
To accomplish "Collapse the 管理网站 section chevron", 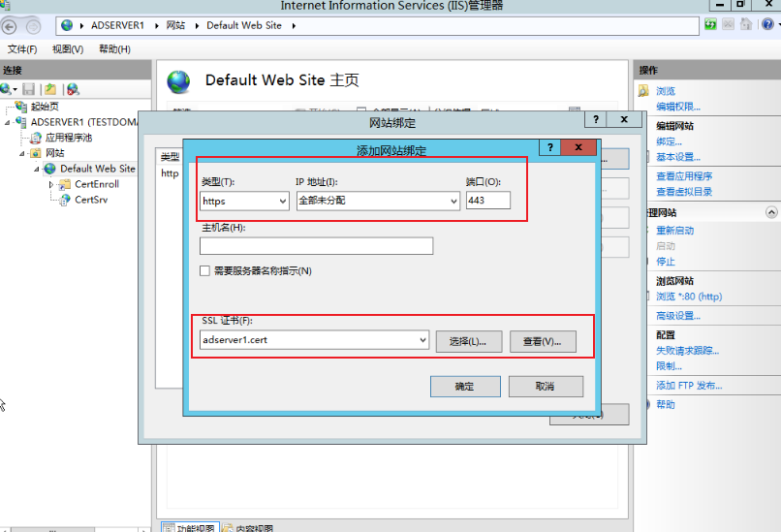I will click(x=771, y=212).
